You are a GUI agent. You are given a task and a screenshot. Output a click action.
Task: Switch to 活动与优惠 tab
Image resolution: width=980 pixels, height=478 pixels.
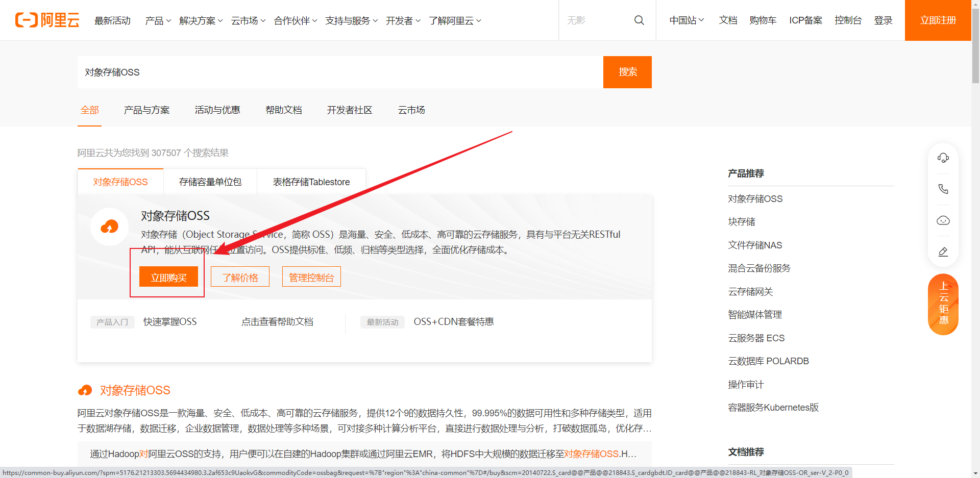tap(217, 110)
